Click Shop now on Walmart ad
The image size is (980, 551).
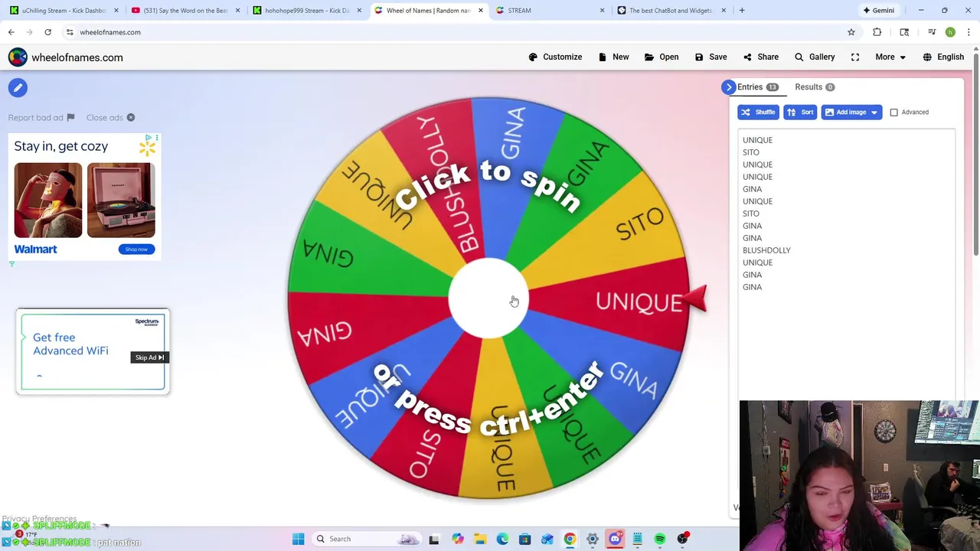click(x=136, y=249)
